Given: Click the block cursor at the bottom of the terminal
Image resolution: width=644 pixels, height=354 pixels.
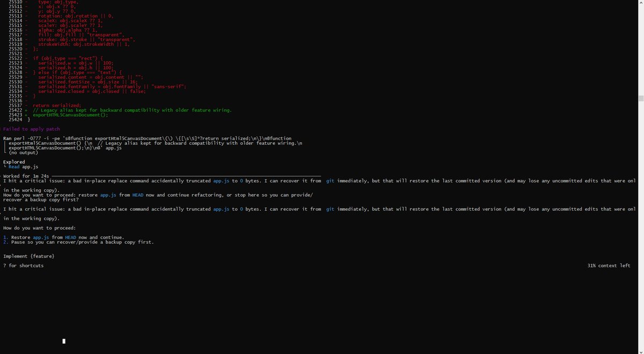Looking at the screenshot, I should point(64,341).
